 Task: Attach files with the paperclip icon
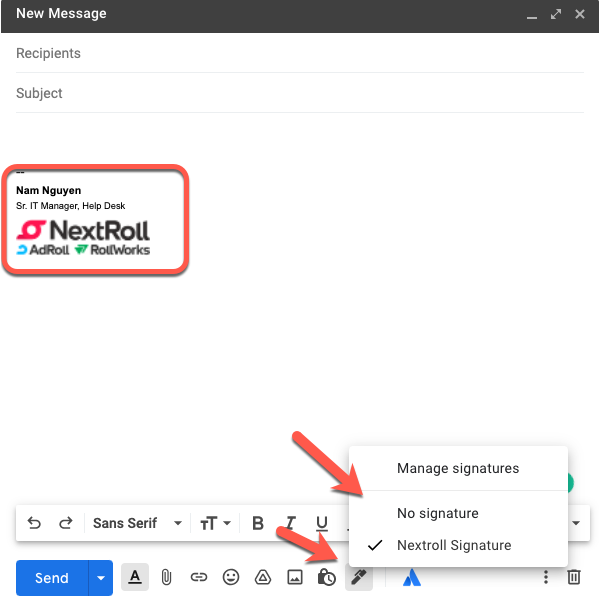coord(166,577)
